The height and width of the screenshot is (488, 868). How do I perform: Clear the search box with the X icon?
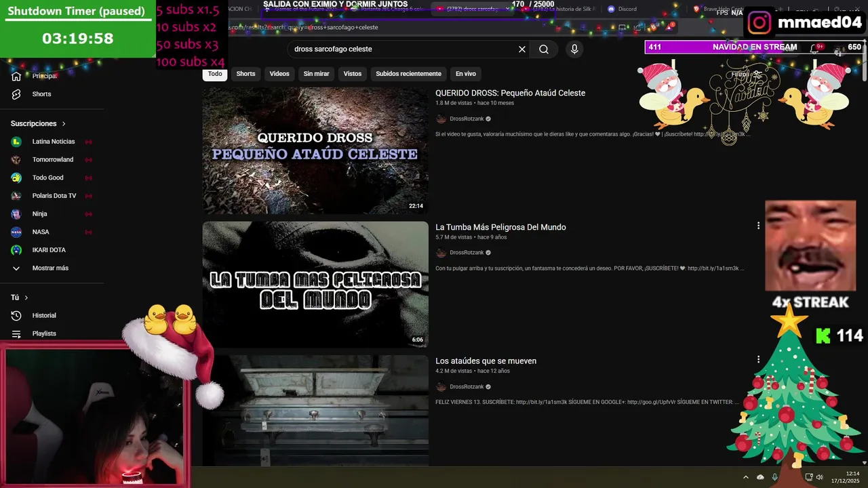(522, 49)
